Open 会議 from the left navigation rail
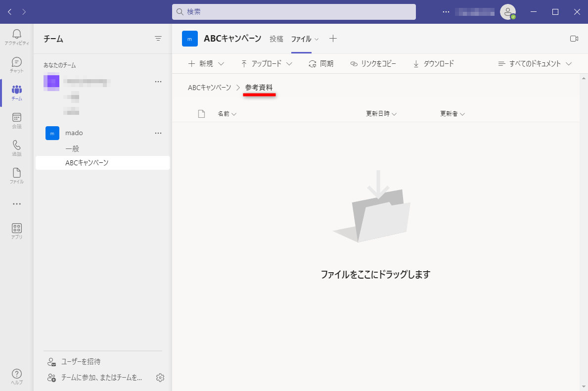This screenshot has width=588, height=391. pyautogui.click(x=16, y=119)
